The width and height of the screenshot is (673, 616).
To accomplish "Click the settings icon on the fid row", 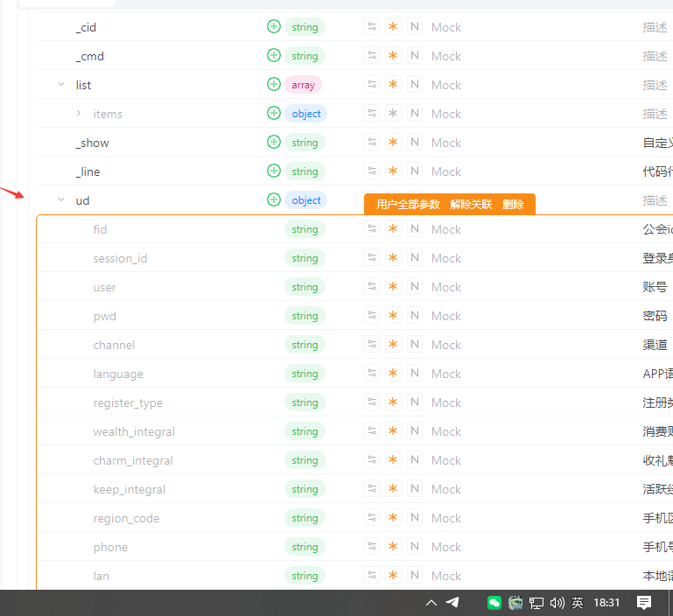I will [372, 229].
